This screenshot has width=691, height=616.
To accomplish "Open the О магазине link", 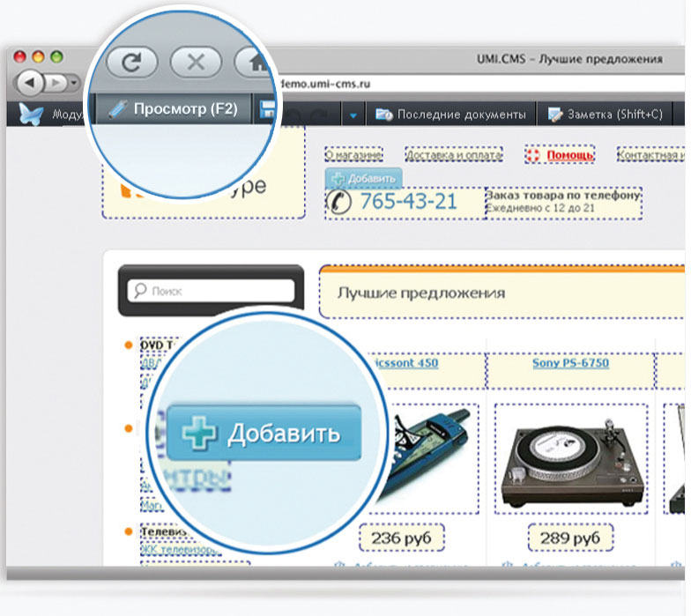I will 353,155.
